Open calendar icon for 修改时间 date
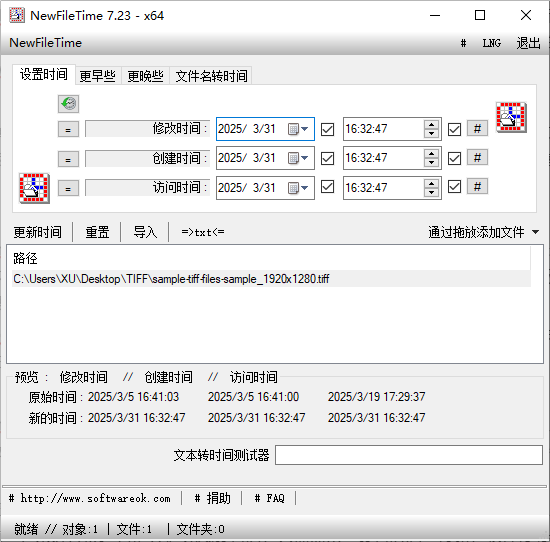 pyautogui.click(x=293, y=129)
